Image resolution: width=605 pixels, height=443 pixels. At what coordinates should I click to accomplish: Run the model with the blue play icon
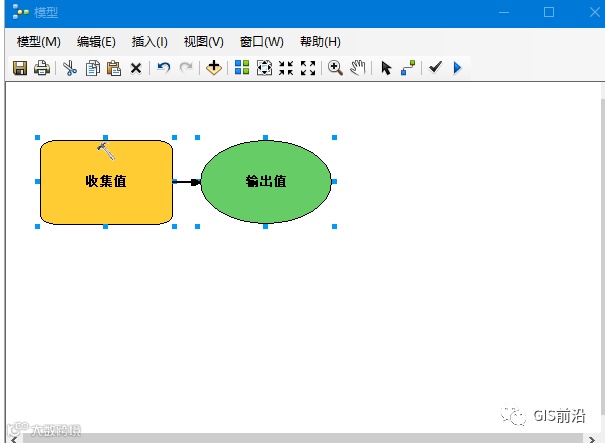457,68
